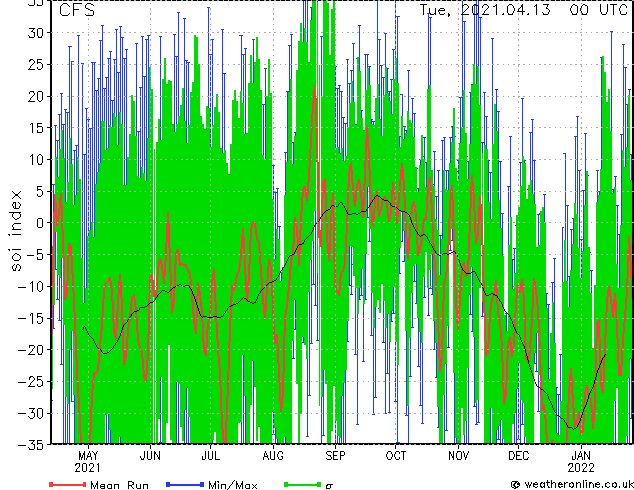Click the y-axis value -20
Image resolution: width=634 pixels, height=490 pixels.
pos(31,350)
